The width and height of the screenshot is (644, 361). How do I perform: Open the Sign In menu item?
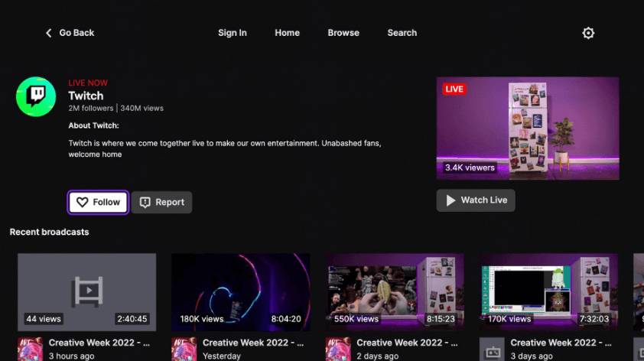coord(233,33)
